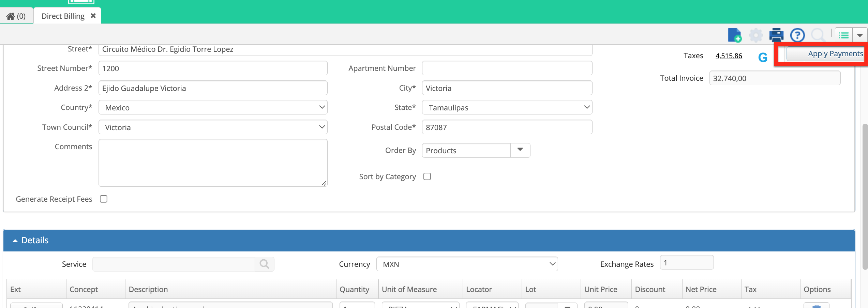This screenshot has width=868, height=308.
Task: Click the printer icon
Action: coord(776,35)
